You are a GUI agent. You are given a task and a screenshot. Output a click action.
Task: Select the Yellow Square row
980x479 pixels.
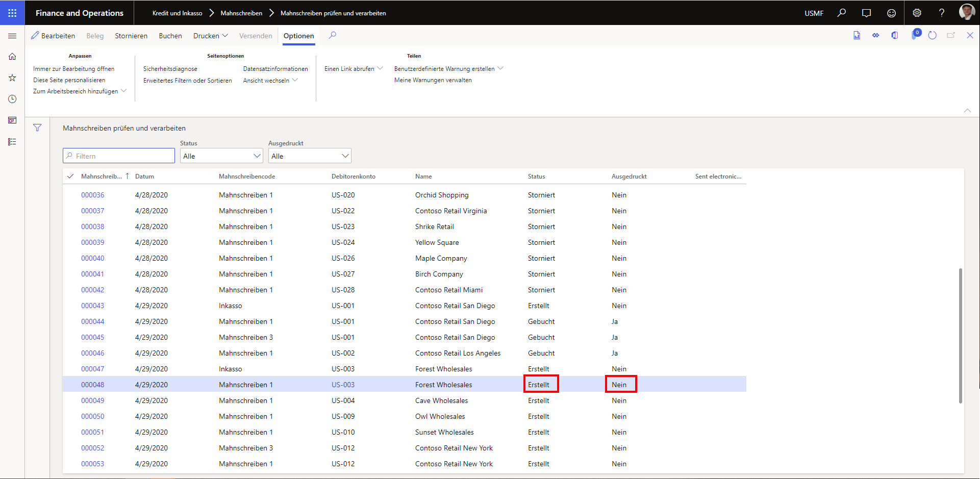pyautogui.click(x=404, y=242)
